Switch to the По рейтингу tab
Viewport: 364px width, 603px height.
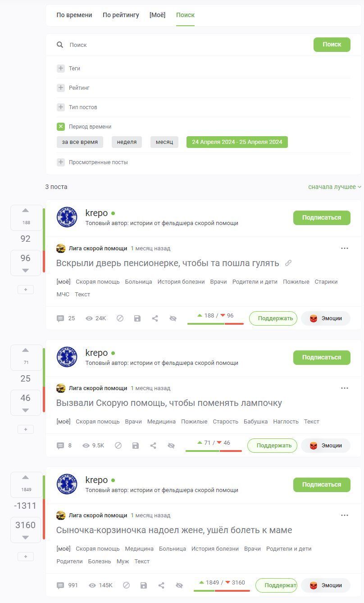pyautogui.click(x=121, y=15)
